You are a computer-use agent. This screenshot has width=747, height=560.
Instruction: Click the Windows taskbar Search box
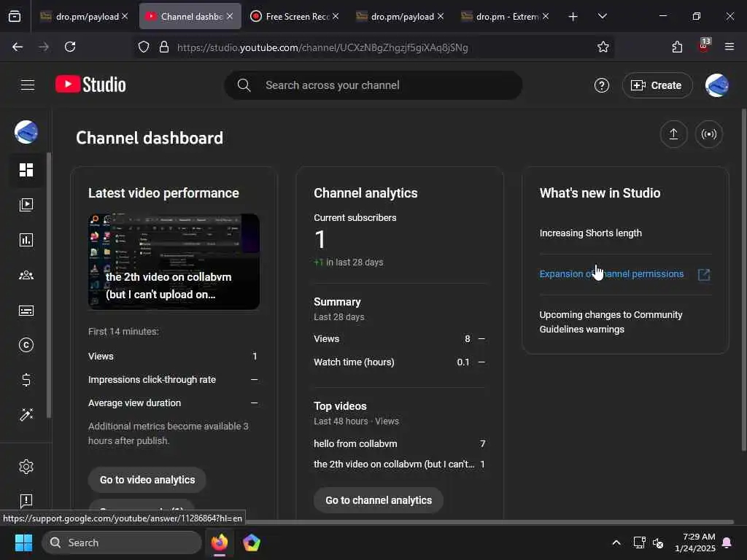(122, 542)
